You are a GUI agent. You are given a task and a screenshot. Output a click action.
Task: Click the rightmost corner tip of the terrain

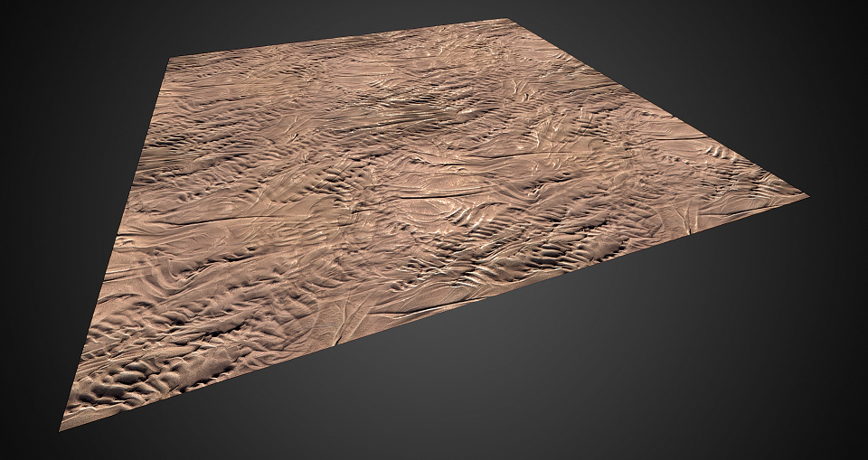807,194
